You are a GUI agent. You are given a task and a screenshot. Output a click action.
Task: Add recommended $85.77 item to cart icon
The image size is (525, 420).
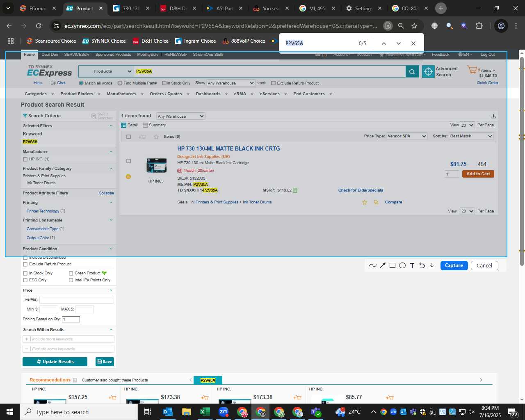pos(390,397)
